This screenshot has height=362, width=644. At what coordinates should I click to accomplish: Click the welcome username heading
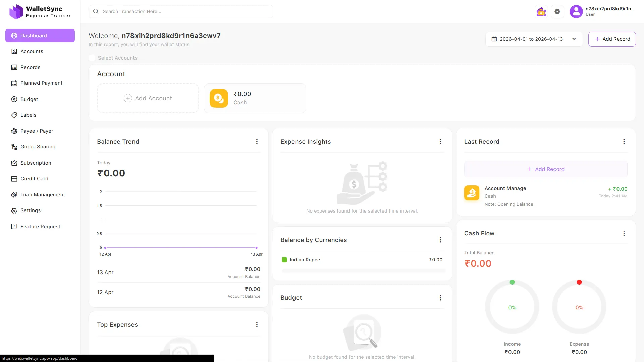point(171,36)
